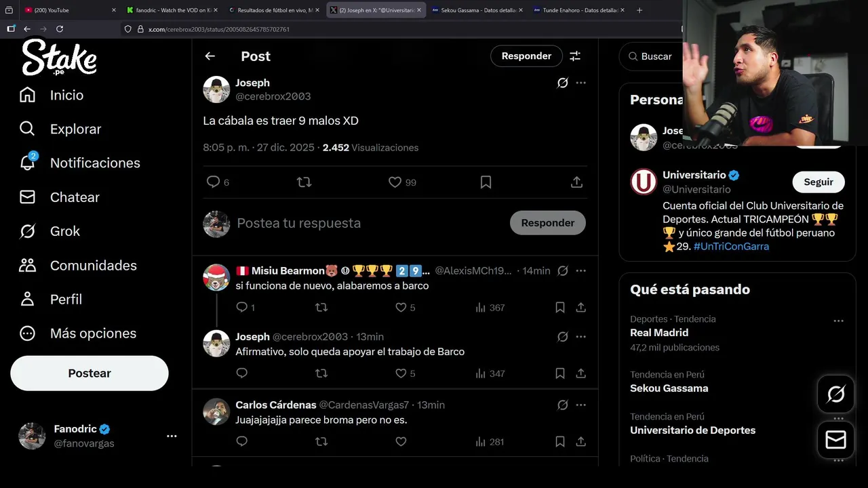The image size is (868, 488).
Task: Switch to Sekou Gassama Datos tab
Action: pyautogui.click(x=478, y=10)
